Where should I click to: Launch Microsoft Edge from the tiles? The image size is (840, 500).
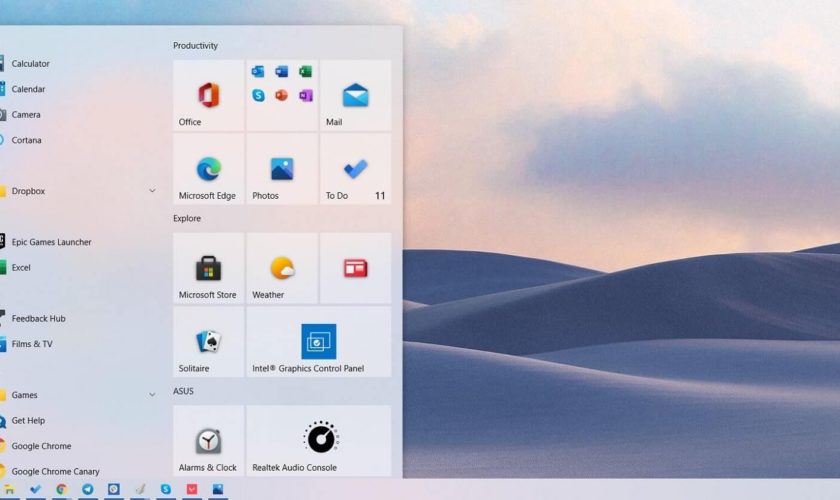tap(208, 169)
